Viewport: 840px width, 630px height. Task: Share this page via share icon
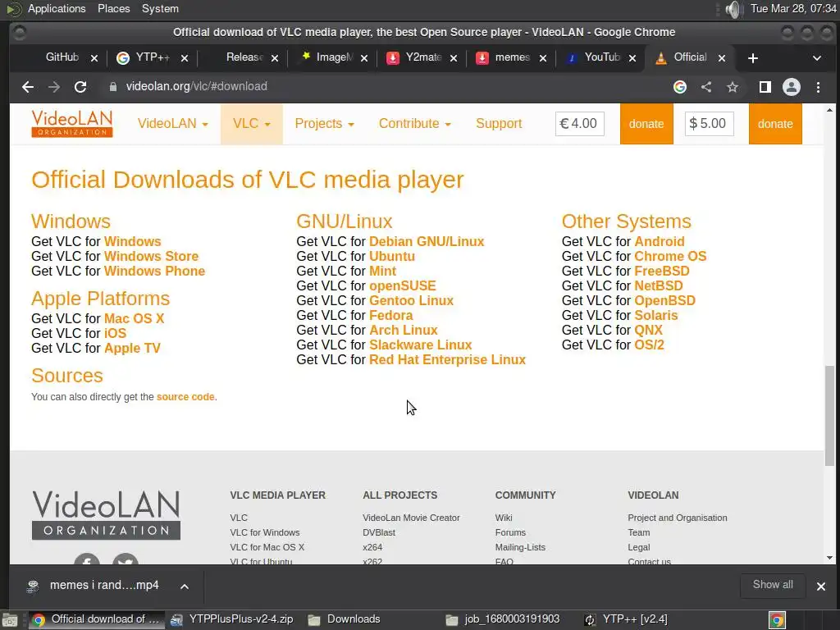(706, 87)
